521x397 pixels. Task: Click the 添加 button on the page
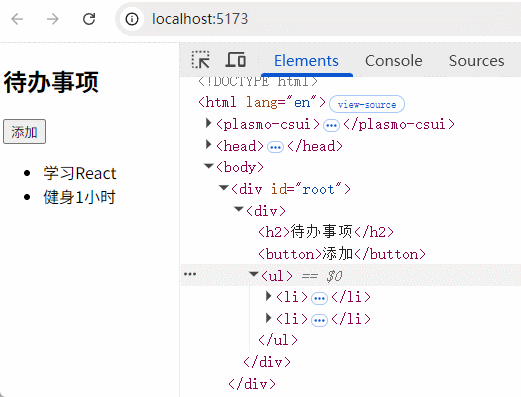(x=24, y=132)
